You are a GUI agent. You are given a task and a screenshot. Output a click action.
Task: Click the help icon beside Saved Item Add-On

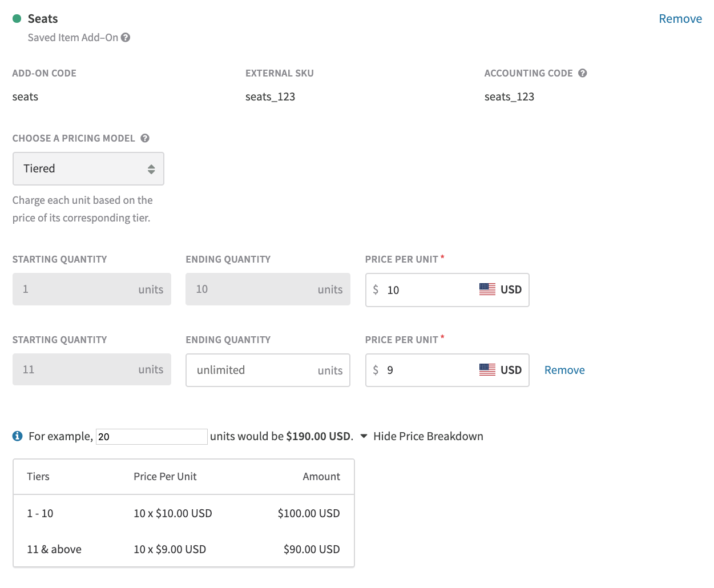(x=126, y=38)
